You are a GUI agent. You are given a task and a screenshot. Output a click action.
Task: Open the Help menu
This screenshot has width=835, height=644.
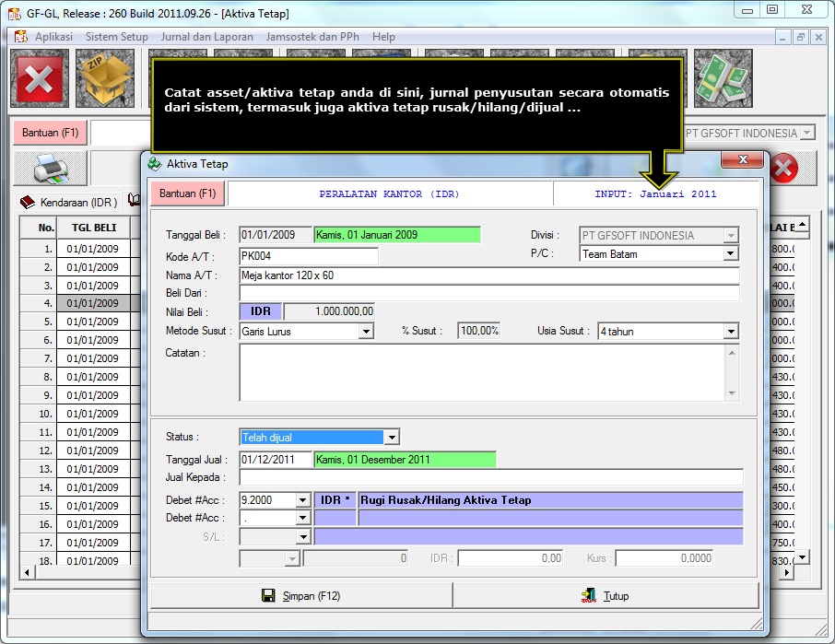pyautogui.click(x=383, y=37)
